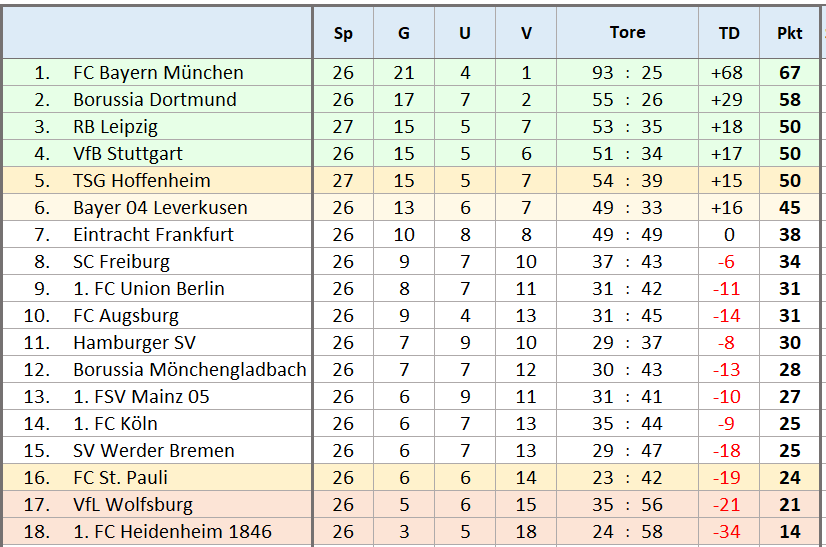The width and height of the screenshot is (826, 547).
Task: Click the 1. FC Heidenheim 1846 cell
Action: (x=172, y=532)
